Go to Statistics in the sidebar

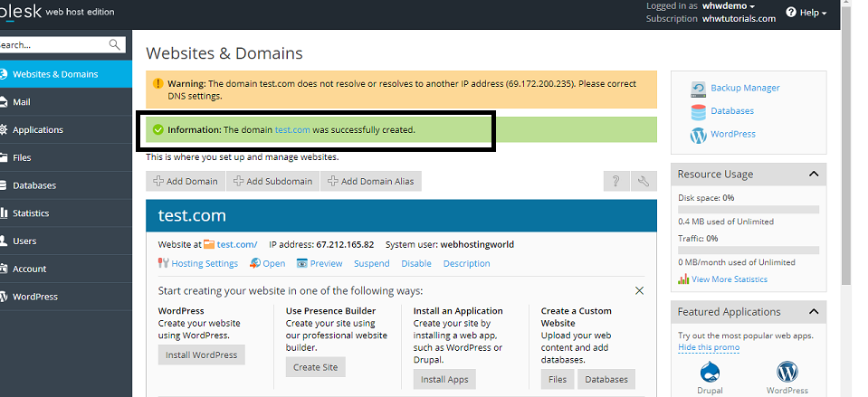coord(31,213)
